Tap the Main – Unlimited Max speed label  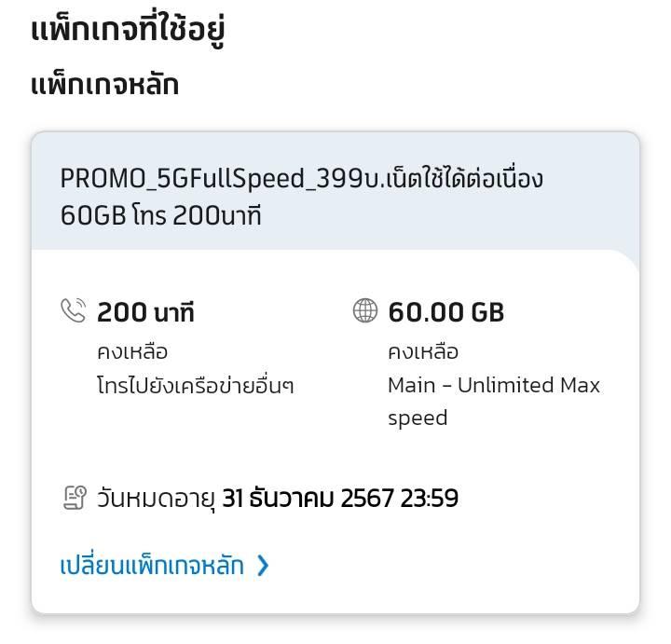pyautogui.click(x=494, y=402)
